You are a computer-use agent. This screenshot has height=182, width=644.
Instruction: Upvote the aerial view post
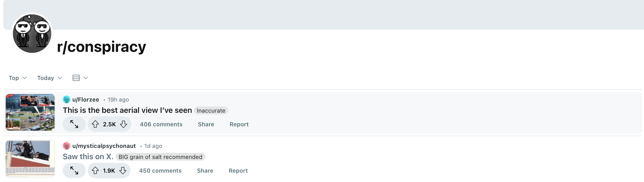(x=95, y=124)
